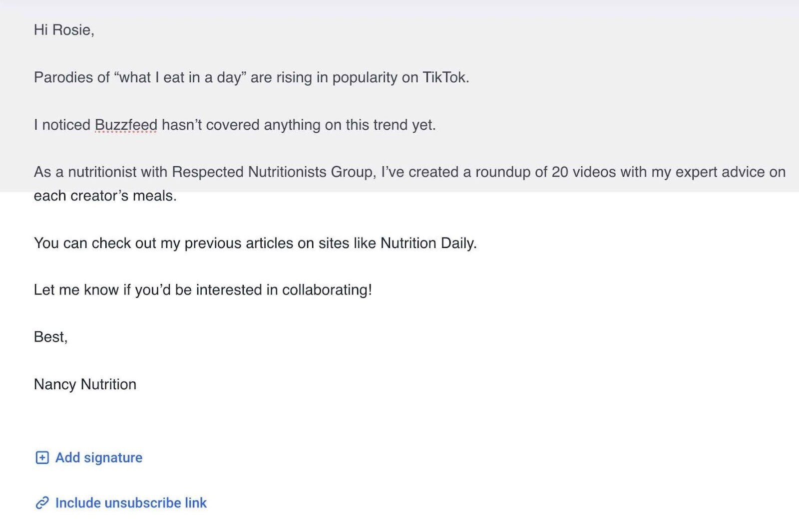Click the misspelled word Buzzfeed
This screenshot has width=799, height=532.
pos(126,125)
